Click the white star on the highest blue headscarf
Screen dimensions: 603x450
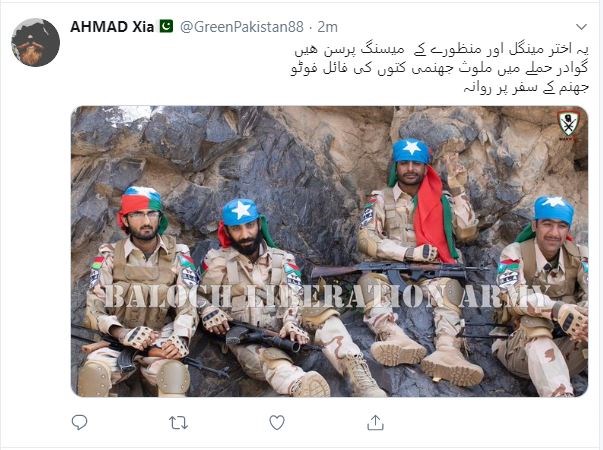412,147
